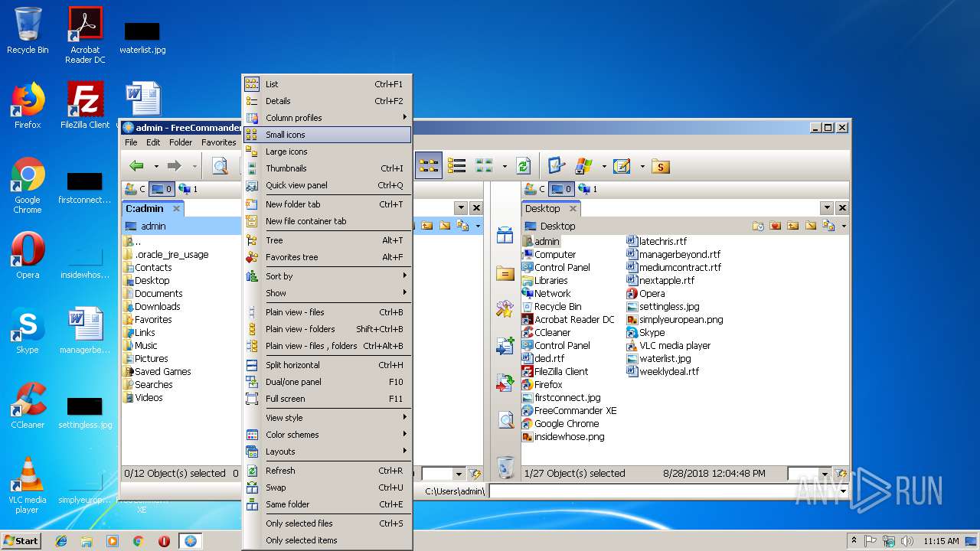Click the root folder icon in right panel address bar
Image resolution: width=980 pixels, height=551 pixels.
[811, 226]
